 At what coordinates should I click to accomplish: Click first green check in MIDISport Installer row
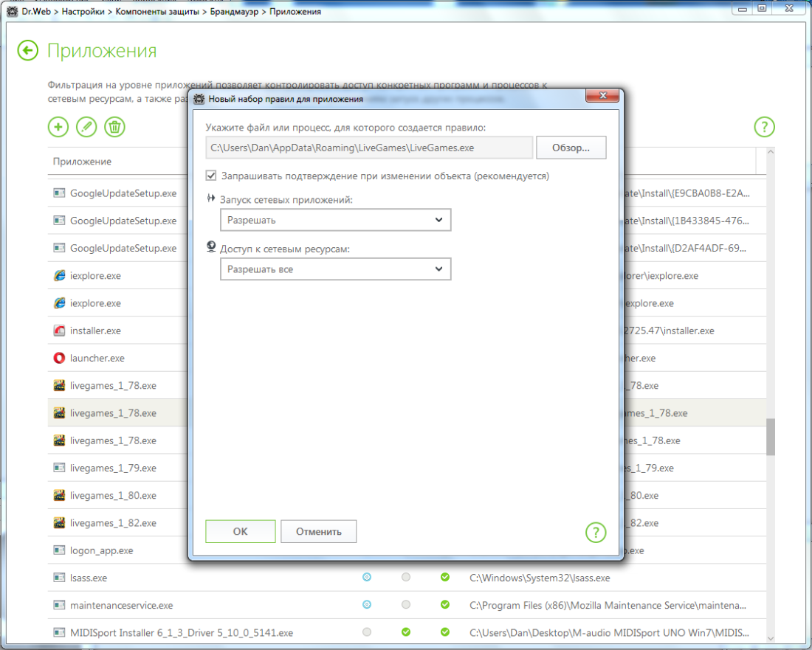(x=406, y=632)
